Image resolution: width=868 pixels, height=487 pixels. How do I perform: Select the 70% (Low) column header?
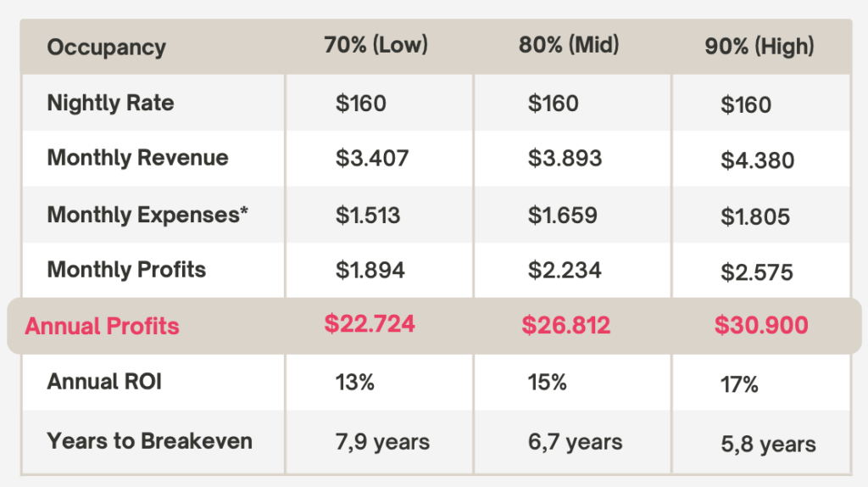pos(376,46)
